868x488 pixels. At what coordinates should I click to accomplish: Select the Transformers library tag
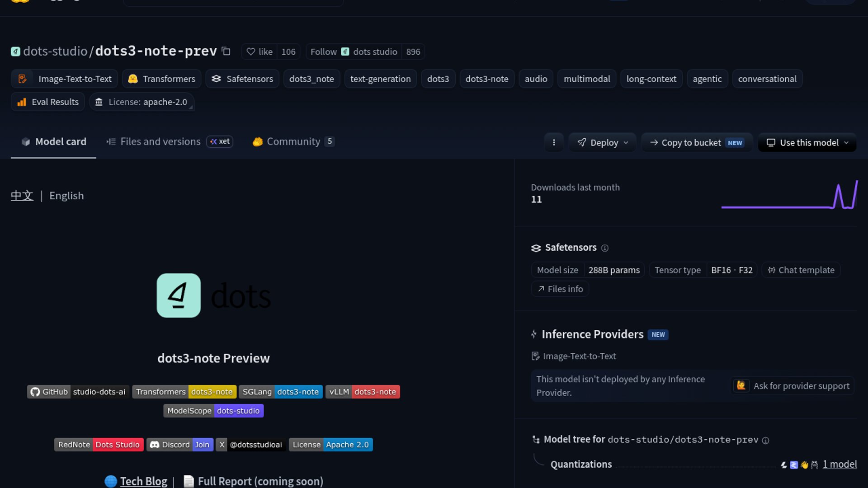[162, 79]
